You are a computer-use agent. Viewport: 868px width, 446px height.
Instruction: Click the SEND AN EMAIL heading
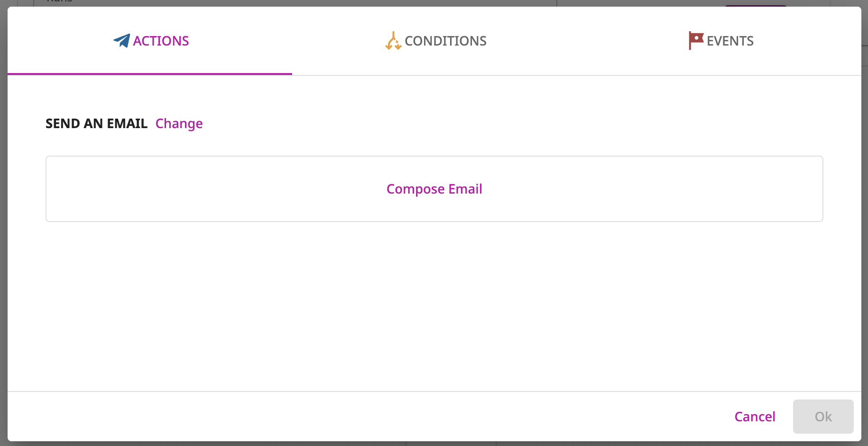97,123
